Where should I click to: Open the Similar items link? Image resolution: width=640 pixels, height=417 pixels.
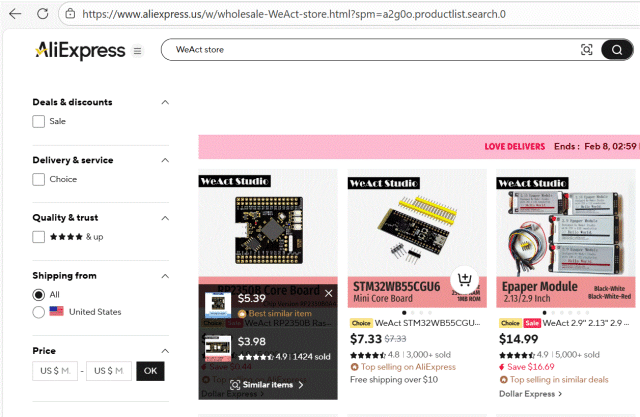pos(267,385)
